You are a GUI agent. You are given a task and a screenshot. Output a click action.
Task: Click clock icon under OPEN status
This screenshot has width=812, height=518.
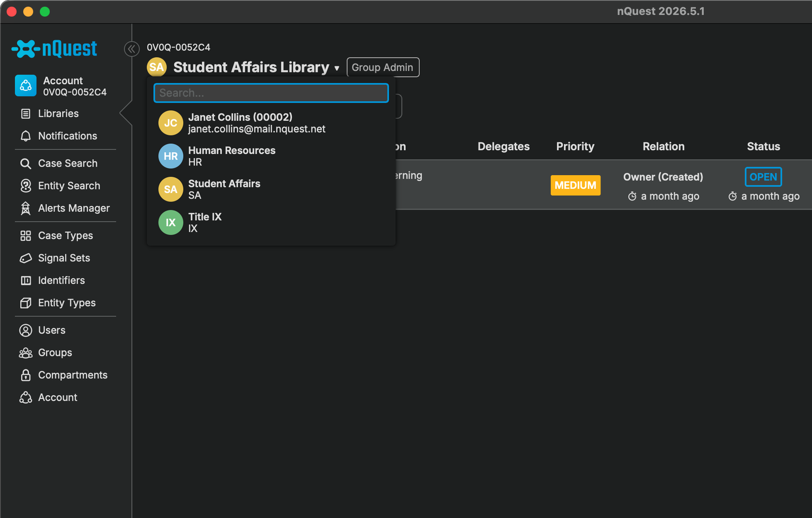pos(733,196)
